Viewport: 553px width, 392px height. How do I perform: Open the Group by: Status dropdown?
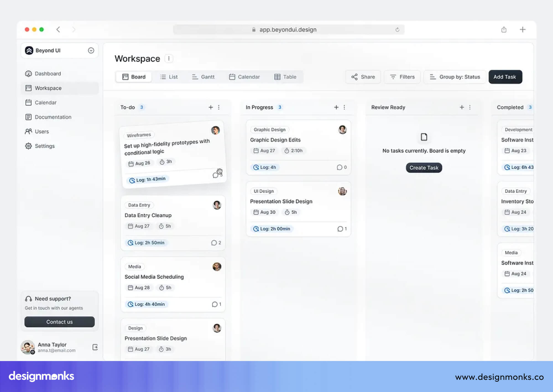[x=455, y=77]
